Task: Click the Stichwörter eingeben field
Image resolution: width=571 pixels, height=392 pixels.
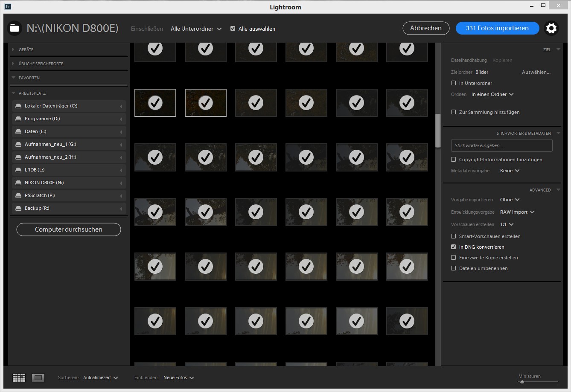Action: coord(501,145)
